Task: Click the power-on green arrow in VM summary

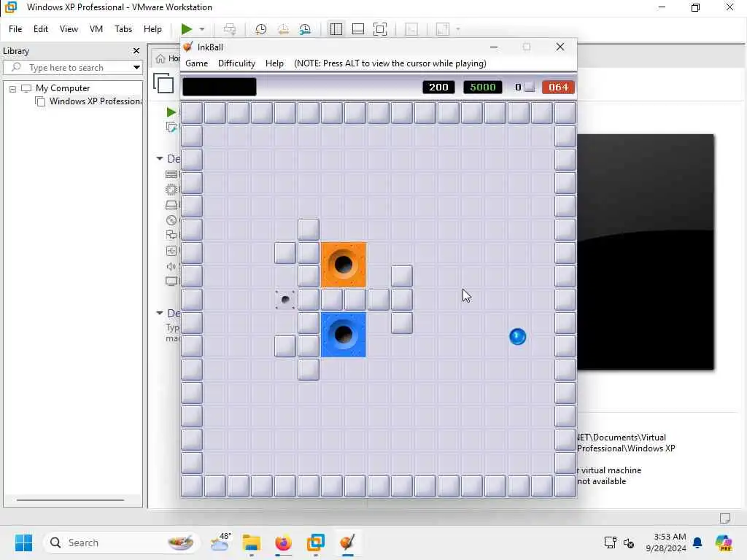Action: click(x=171, y=112)
